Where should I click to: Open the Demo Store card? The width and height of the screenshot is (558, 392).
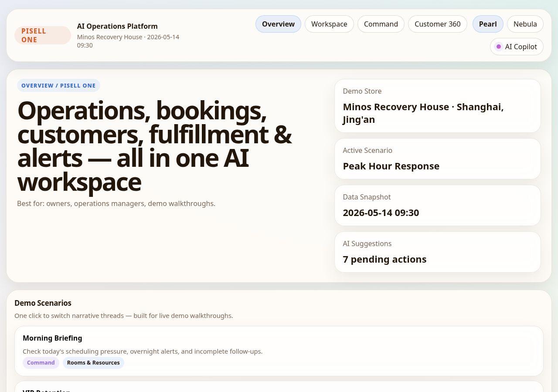(438, 106)
